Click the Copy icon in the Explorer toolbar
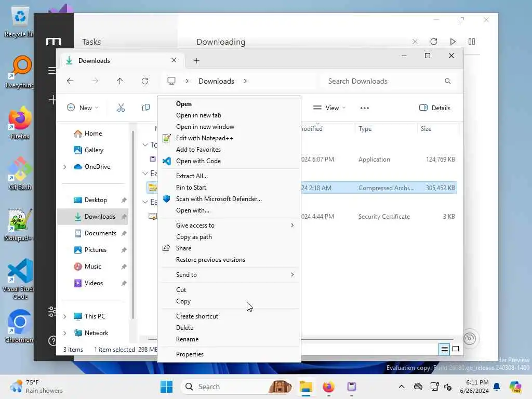Image resolution: width=532 pixels, height=399 pixels. click(146, 108)
